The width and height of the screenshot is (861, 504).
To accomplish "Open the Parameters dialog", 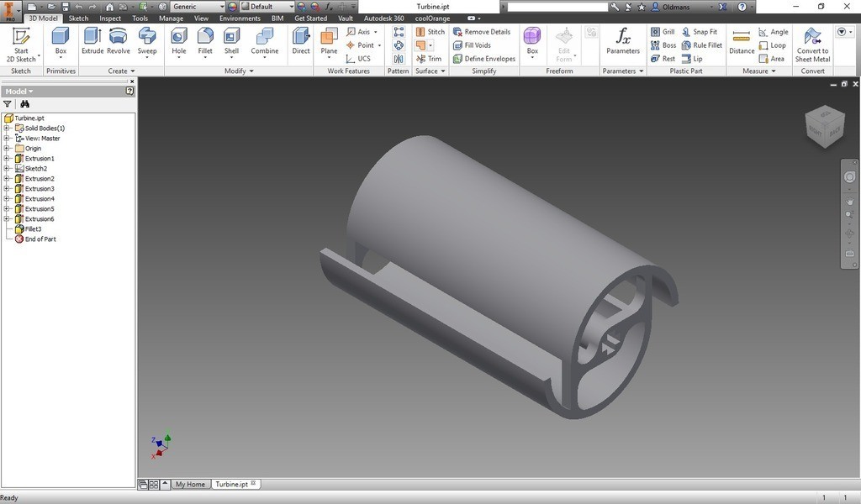I will 623,40.
